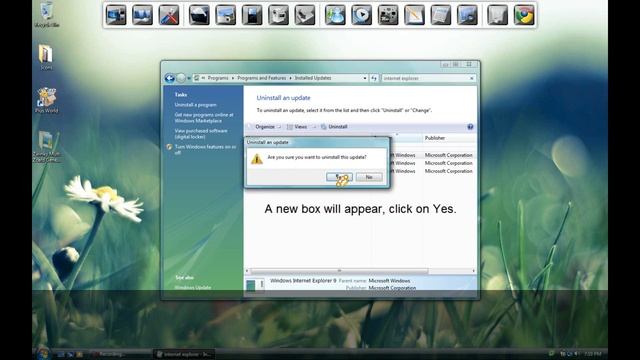The image size is (640, 360).
Task: Click Programs in the breadcrumb path
Action: (218, 78)
